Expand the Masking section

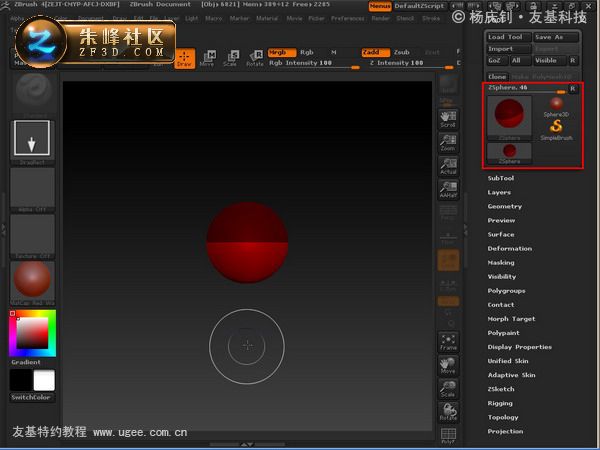(501, 263)
